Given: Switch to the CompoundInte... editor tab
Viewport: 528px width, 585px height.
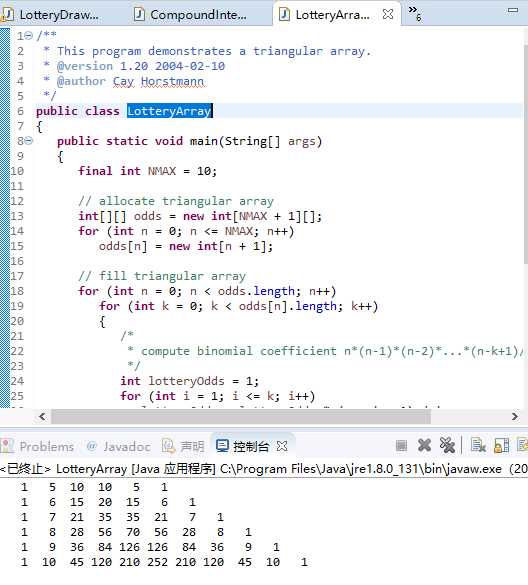Looking at the screenshot, I should point(190,15).
